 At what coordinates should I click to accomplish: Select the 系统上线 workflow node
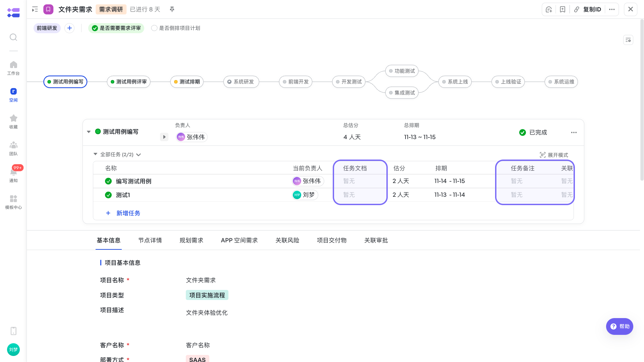tap(455, 82)
